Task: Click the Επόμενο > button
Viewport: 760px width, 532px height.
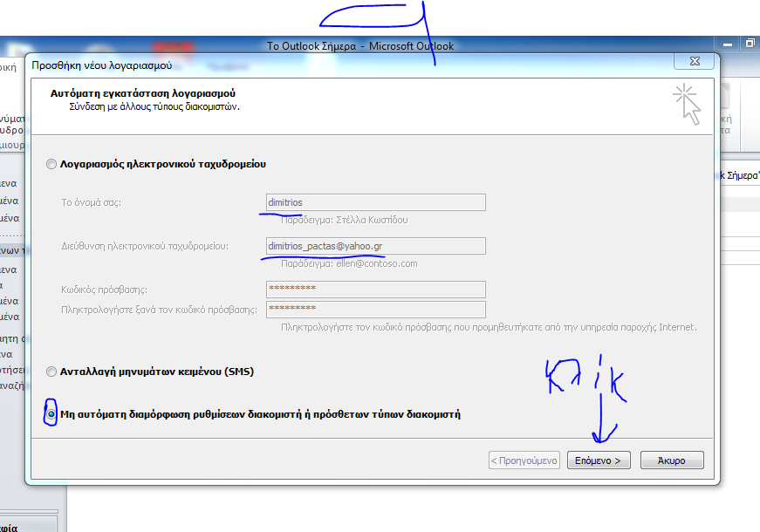Action: coord(599,460)
